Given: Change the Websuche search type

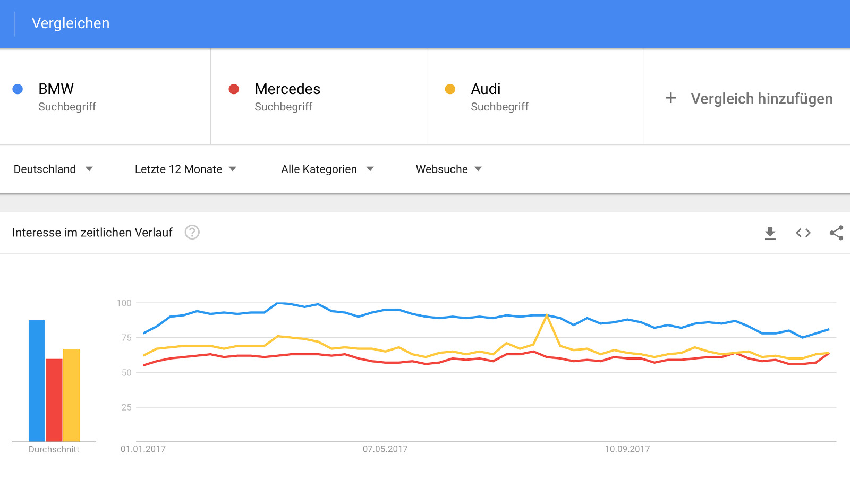Looking at the screenshot, I should [x=449, y=169].
